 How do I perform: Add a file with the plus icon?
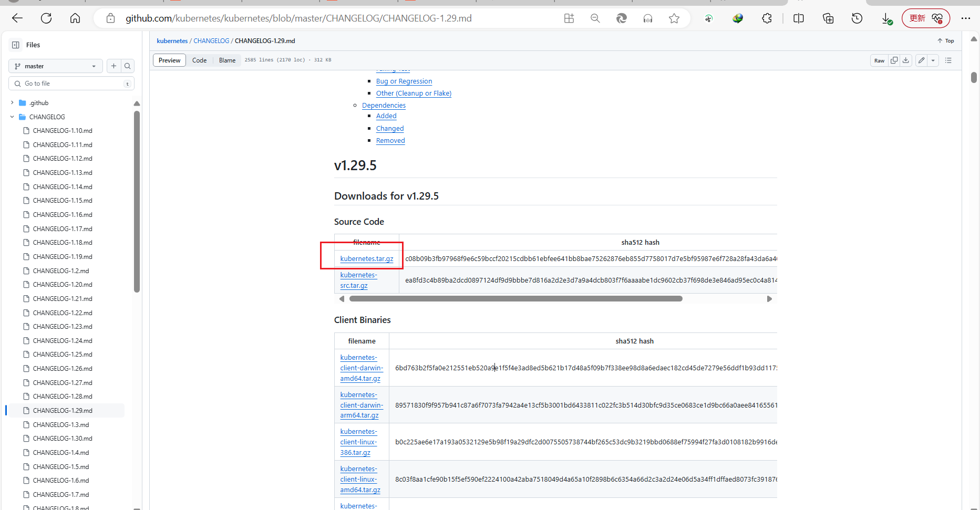(114, 66)
